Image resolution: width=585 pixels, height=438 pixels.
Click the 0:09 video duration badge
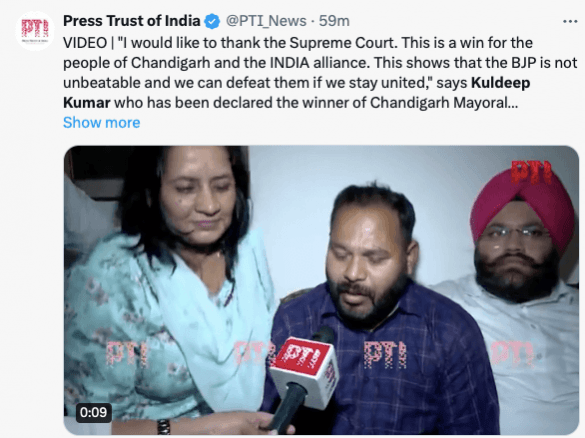(x=93, y=412)
